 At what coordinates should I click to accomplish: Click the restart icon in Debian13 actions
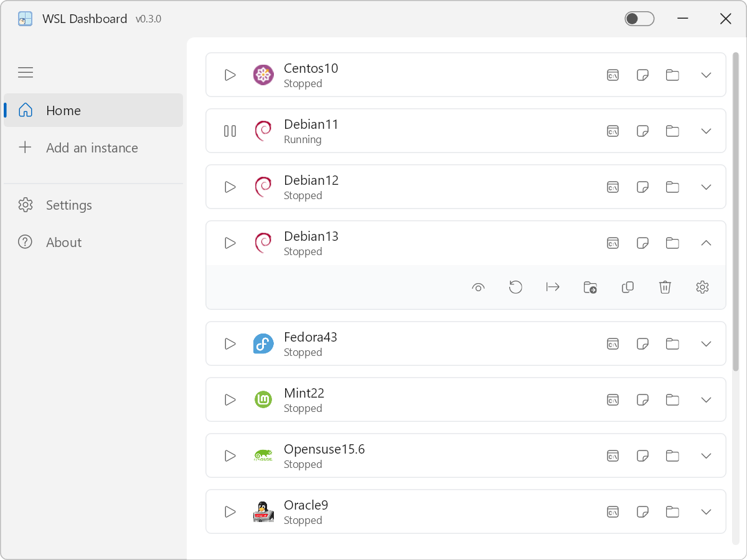tap(515, 287)
